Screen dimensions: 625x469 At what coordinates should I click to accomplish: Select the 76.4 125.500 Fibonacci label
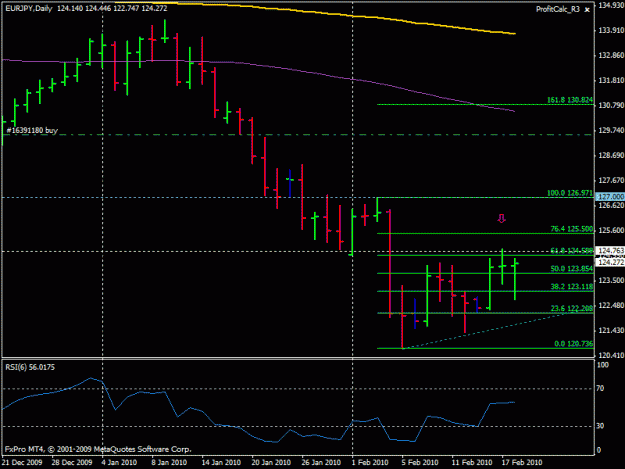tap(572, 229)
